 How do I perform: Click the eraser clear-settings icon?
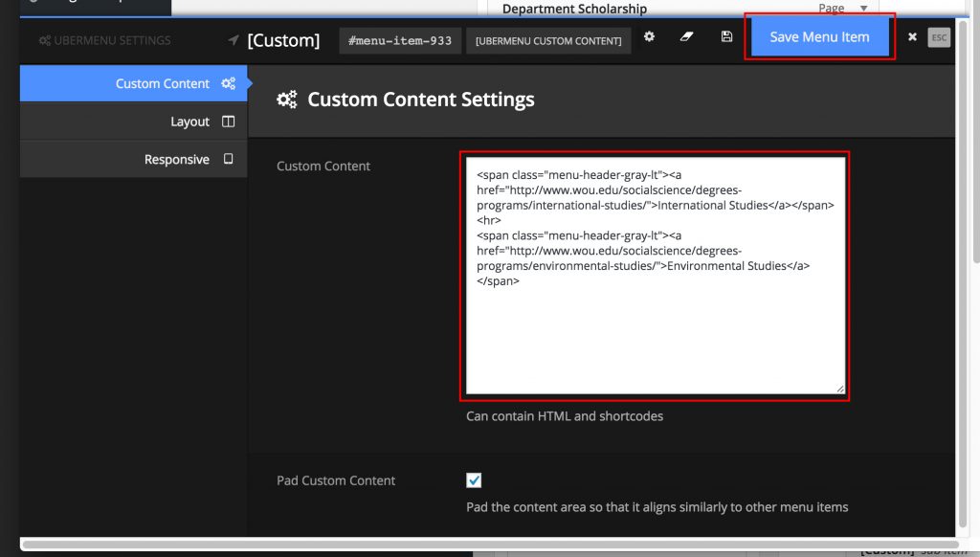(x=686, y=37)
